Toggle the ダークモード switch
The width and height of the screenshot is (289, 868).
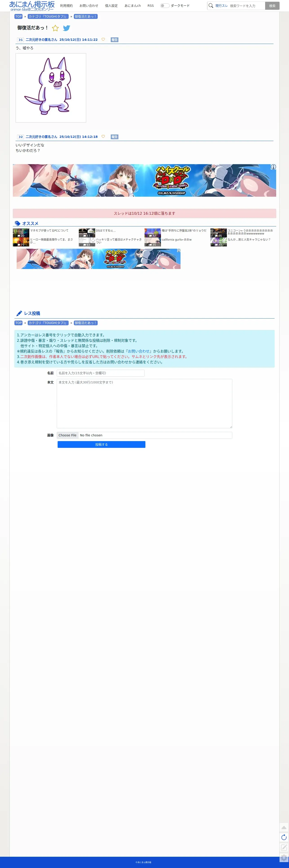point(165,6)
